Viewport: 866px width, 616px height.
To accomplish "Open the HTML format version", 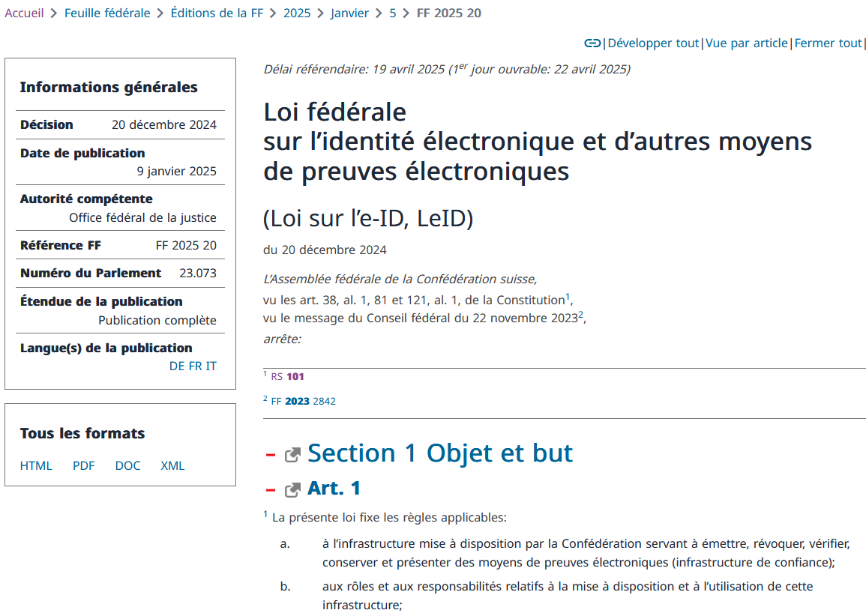I will coord(36,466).
